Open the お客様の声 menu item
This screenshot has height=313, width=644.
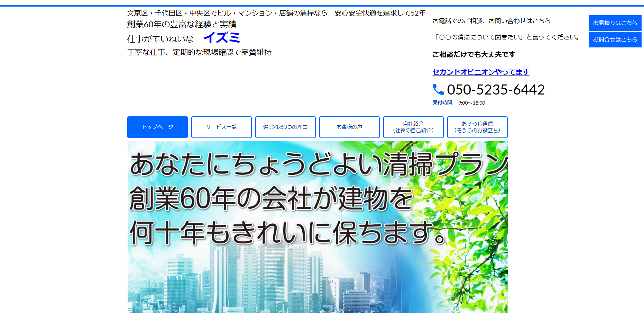pos(349,127)
